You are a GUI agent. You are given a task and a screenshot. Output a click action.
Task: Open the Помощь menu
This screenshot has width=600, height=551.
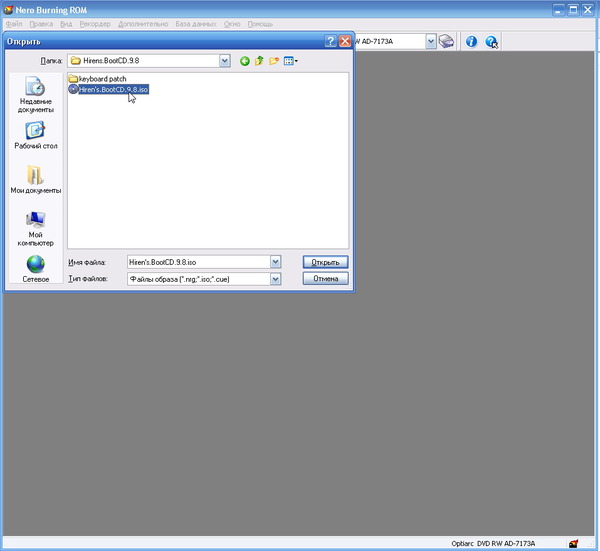click(x=260, y=24)
